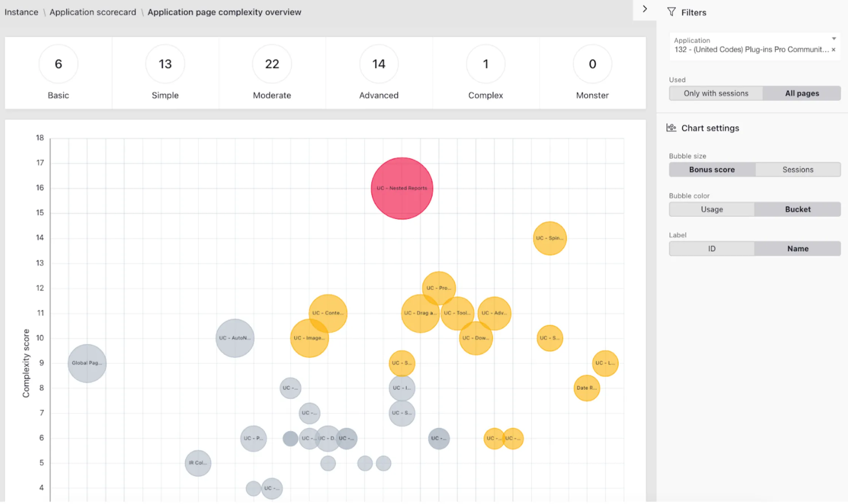Switch Used filter to All pages
Viewport: 848px width, 504px height.
point(802,93)
